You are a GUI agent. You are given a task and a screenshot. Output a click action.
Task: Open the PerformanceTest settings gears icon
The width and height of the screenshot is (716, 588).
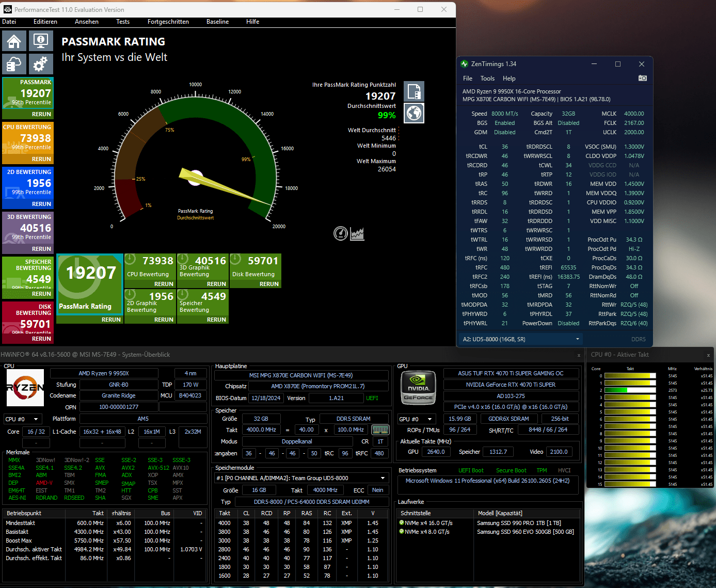click(41, 64)
